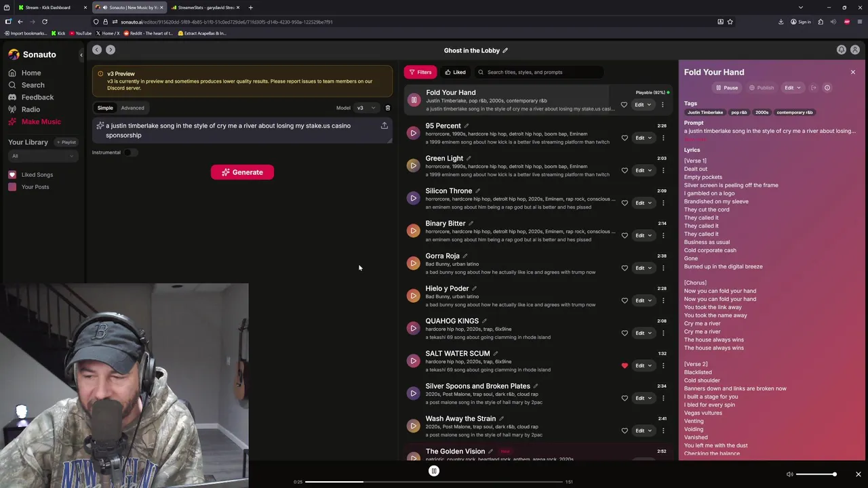Image resolution: width=868 pixels, height=488 pixels.
Task: Open Edit dropdown for Wash Away the Strain
Action: (x=644, y=430)
